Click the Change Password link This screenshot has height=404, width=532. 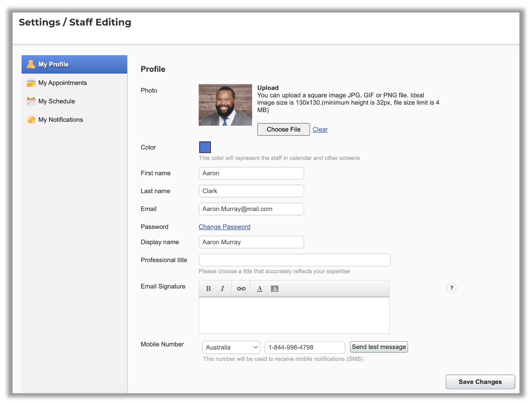[x=224, y=227]
